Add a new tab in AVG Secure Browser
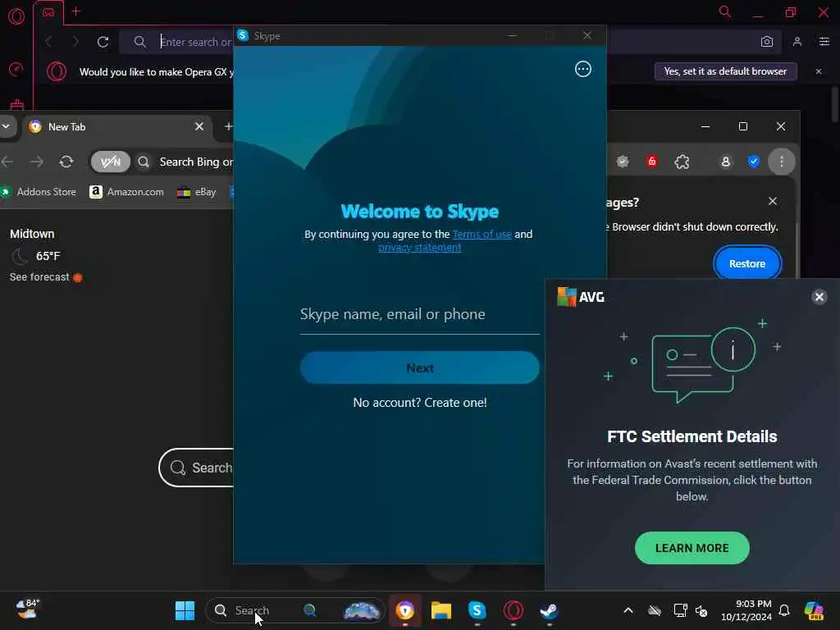 [x=228, y=126]
